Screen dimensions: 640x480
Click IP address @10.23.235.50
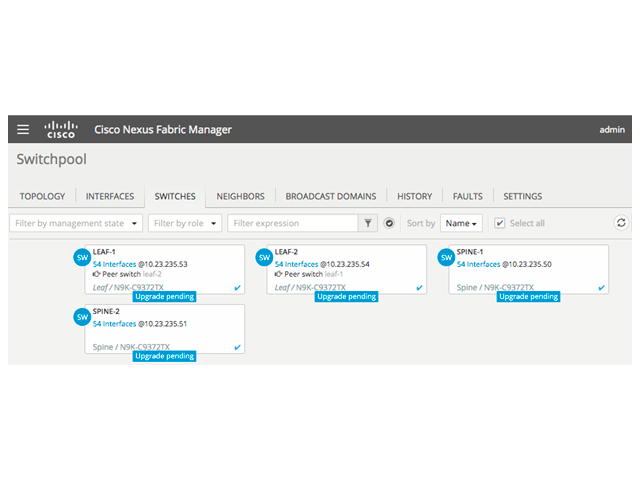527,264
